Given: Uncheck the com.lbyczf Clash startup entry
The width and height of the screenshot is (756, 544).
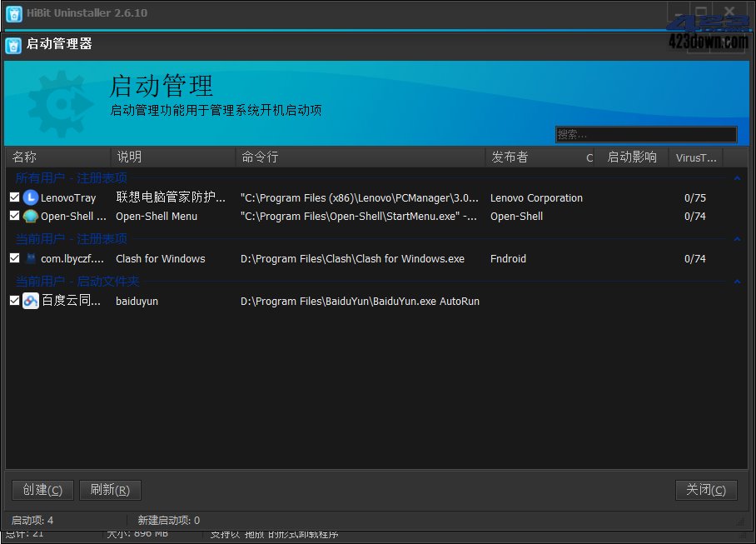Looking at the screenshot, I should (x=13, y=258).
